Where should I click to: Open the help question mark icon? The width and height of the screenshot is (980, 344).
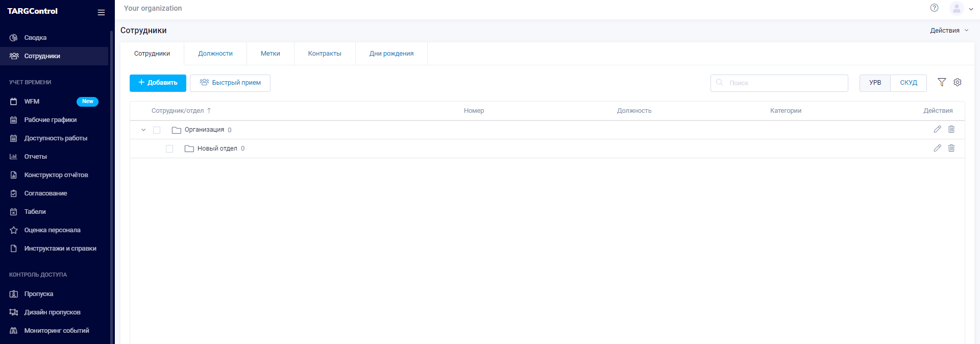click(x=934, y=8)
